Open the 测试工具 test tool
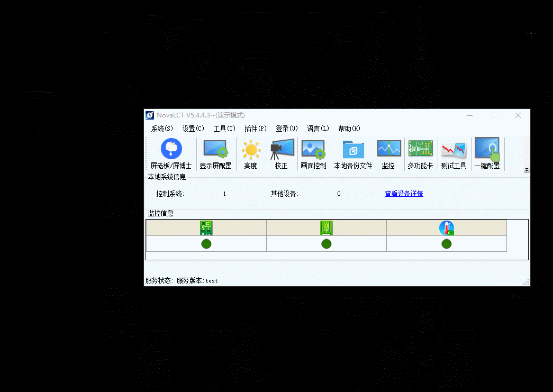This screenshot has height=392, width=553. point(454,154)
